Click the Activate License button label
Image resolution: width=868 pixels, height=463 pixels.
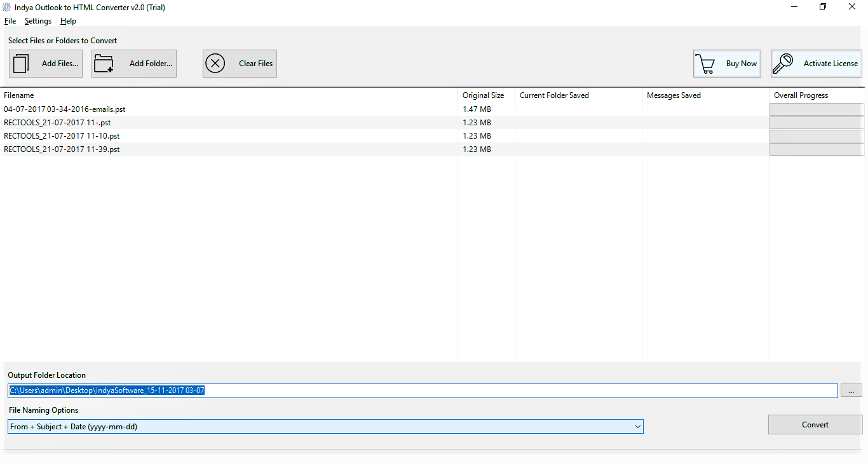tap(831, 64)
